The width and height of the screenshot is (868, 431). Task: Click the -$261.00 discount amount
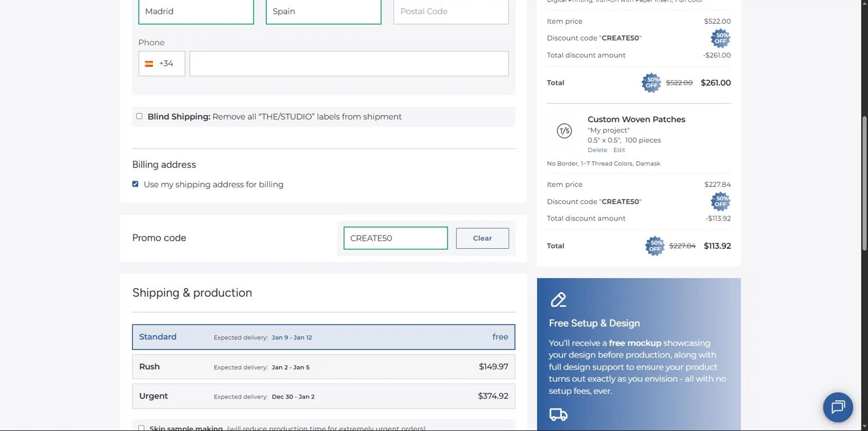coord(717,56)
